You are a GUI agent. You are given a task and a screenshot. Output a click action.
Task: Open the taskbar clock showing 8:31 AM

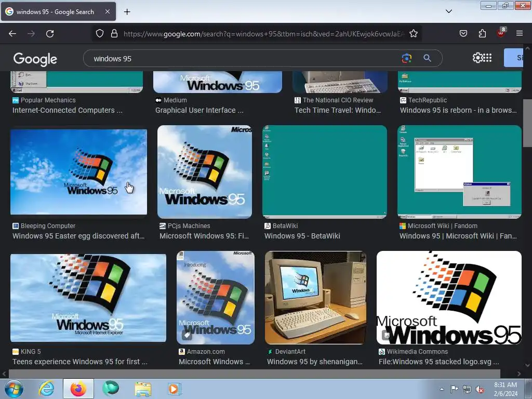click(x=506, y=389)
